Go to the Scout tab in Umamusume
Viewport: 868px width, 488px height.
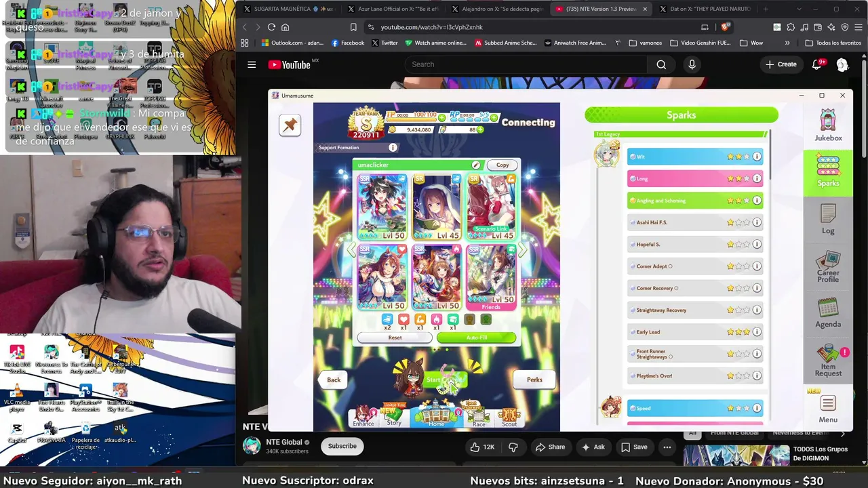(509, 416)
